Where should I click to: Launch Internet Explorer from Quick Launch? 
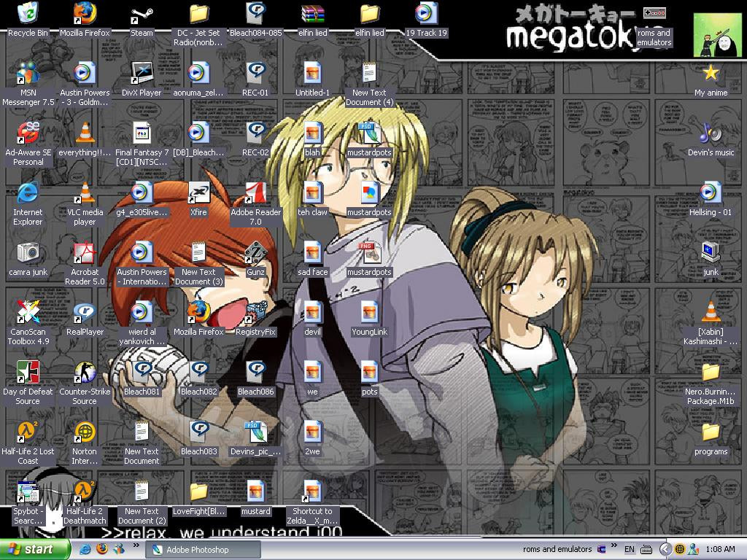click(x=85, y=549)
